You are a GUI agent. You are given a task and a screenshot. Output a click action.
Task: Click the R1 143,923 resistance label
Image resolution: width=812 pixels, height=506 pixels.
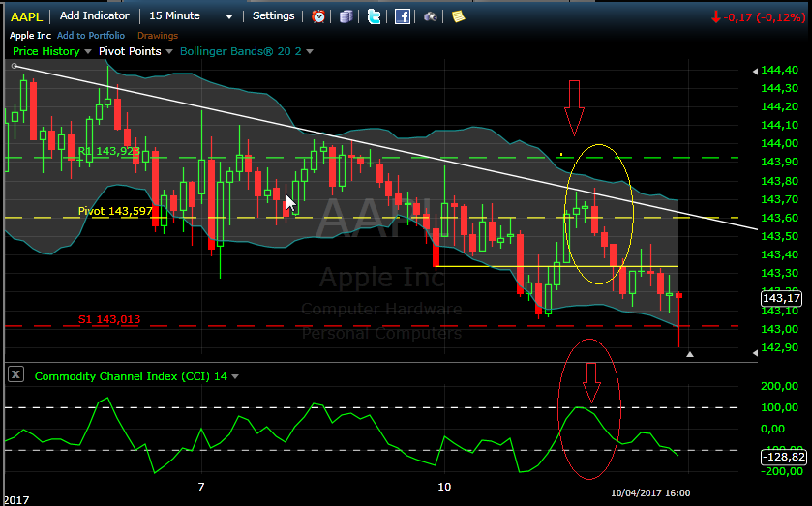[x=108, y=151]
